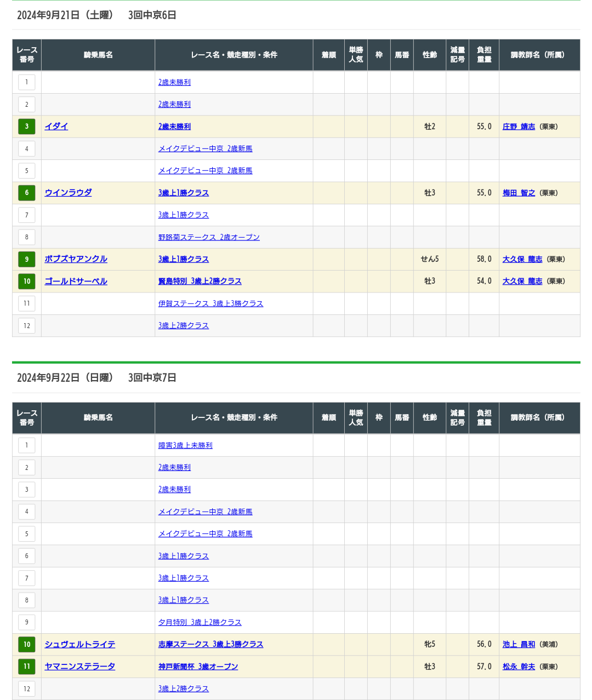
Task: Click green race number 11 badge for ヤマニンステラータ
Action: point(27,667)
